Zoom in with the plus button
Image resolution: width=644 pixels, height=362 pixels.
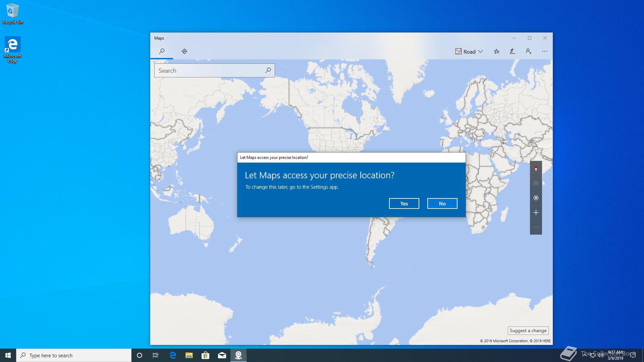tap(536, 213)
